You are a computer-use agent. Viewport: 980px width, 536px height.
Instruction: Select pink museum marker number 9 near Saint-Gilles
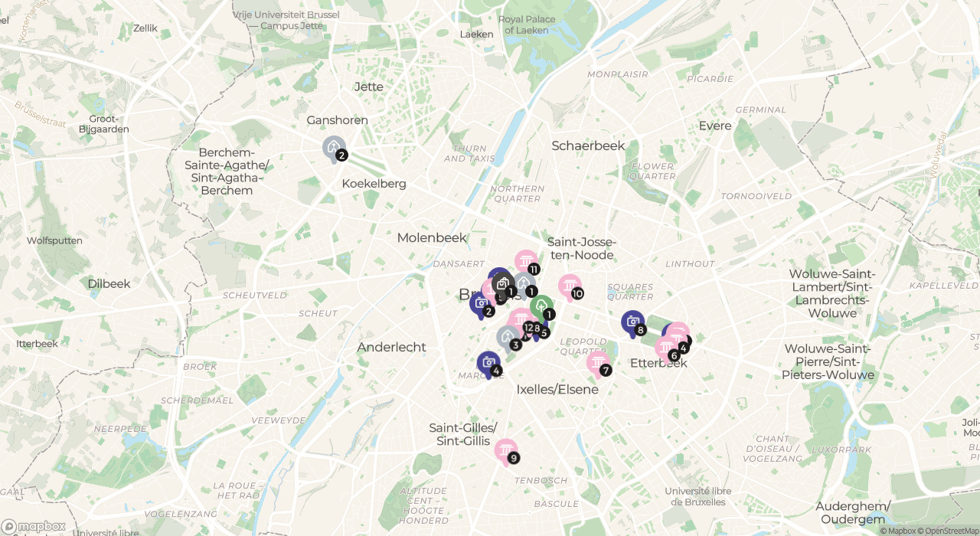(505, 451)
